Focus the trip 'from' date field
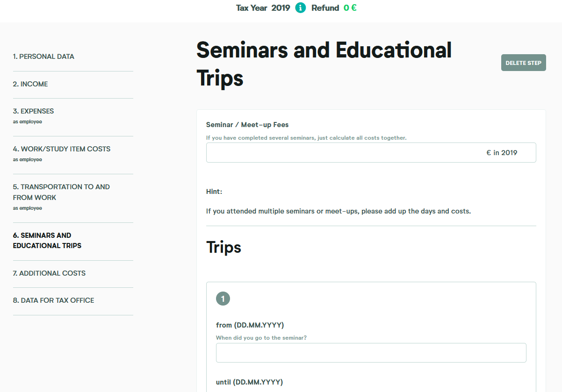562x392 pixels. click(x=371, y=353)
